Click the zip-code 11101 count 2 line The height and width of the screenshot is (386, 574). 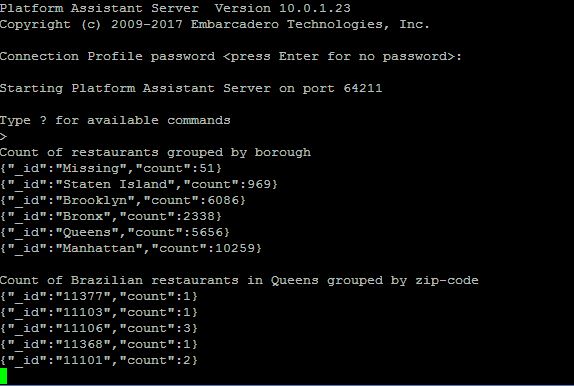(99, 361)
